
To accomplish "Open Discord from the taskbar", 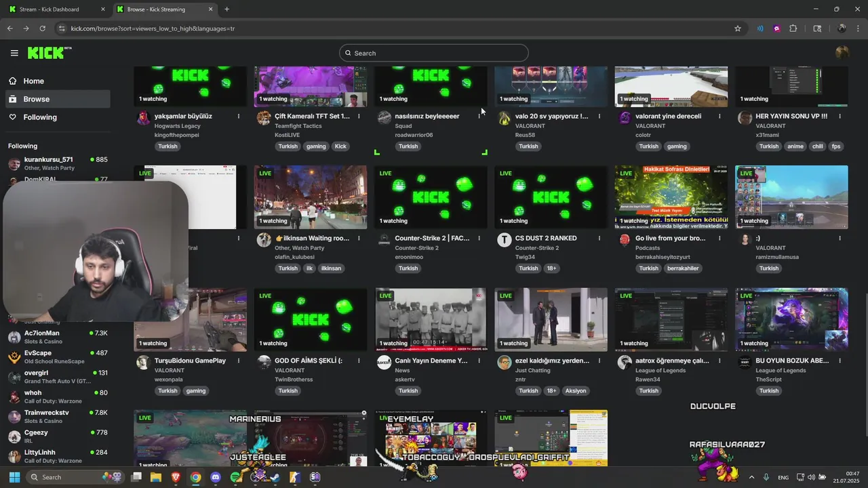I will [216, 477].
